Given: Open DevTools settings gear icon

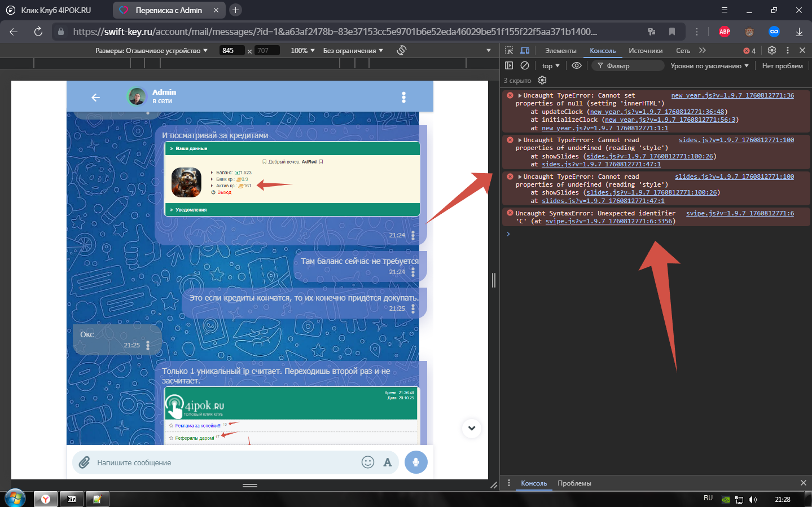Looking at the screenshot, I should click(x=772, y=50).
